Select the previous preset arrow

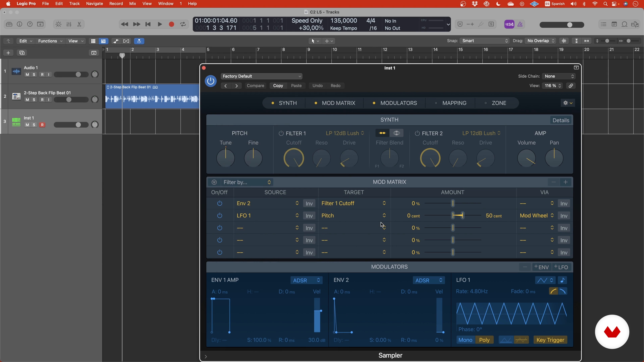[x=226, y=86]
